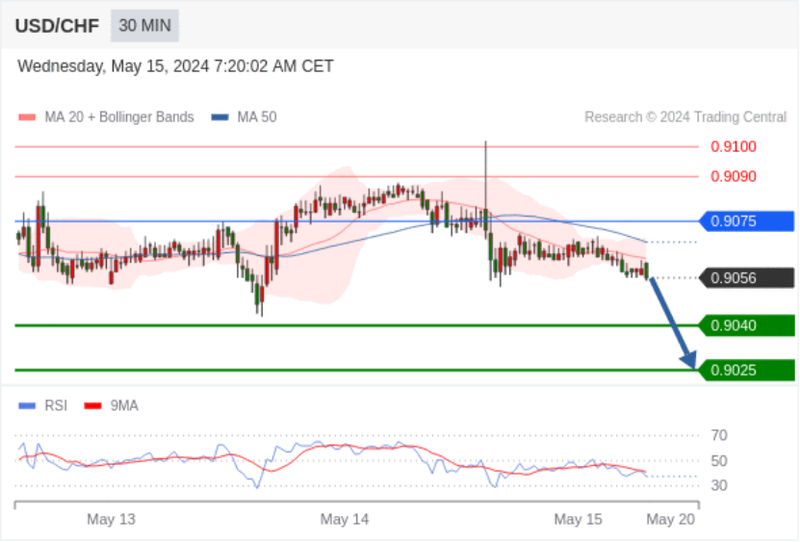Toggle the RSI legend label
Screen dimensions: 800x542
(56, 406)
